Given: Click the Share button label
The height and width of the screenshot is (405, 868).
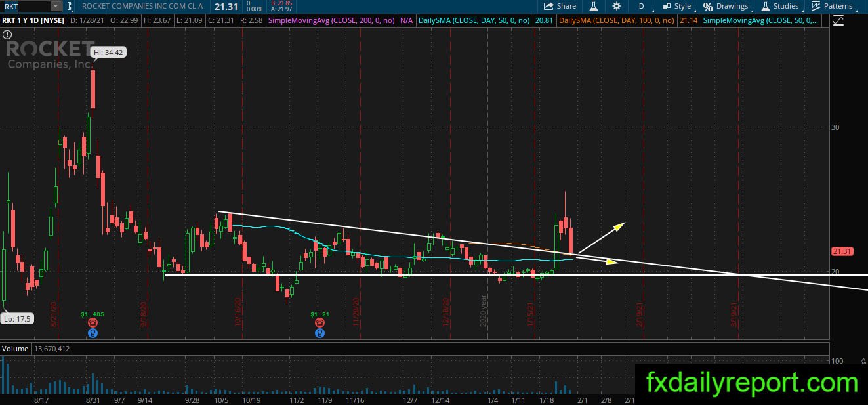Looking at the screenshot, I should [x=566, y=6].
